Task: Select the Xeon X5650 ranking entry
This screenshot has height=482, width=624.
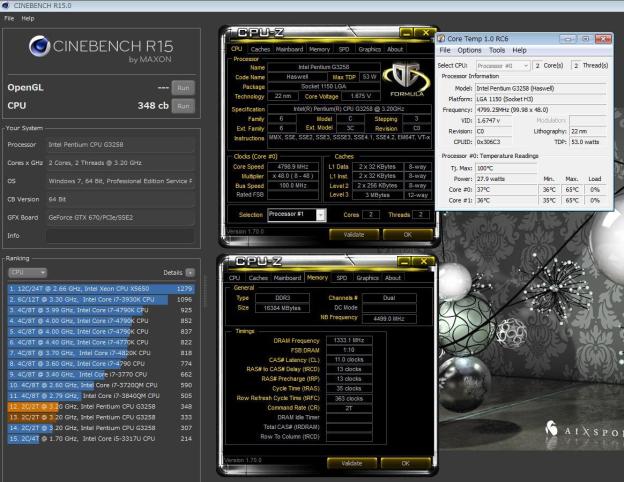Action: 90,289
